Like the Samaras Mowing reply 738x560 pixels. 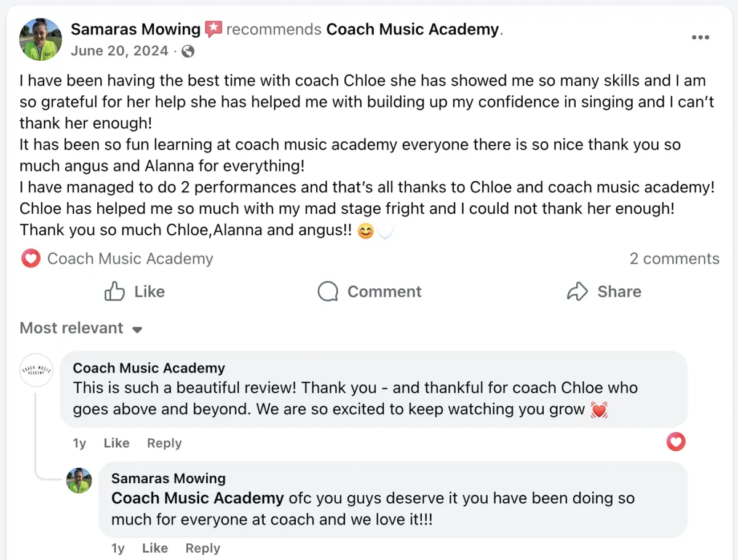[x=154, y=548]
